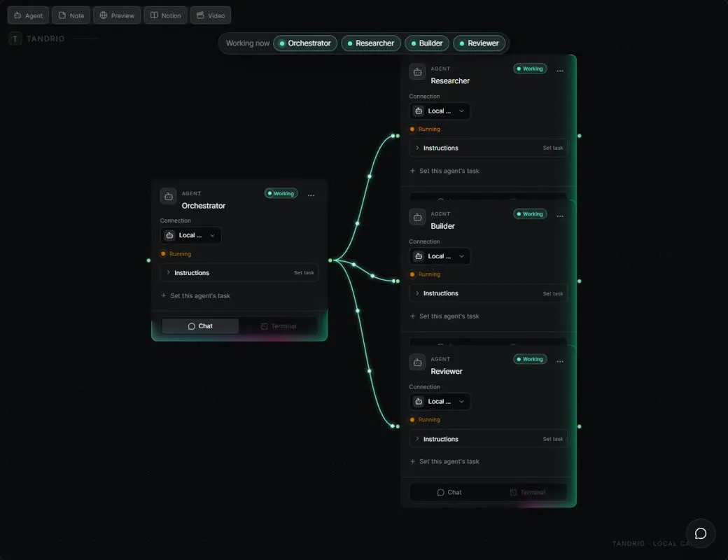Open the Reviewer card's three-dot menu
This screenshot has width=728, height=560.
point(560,362)
